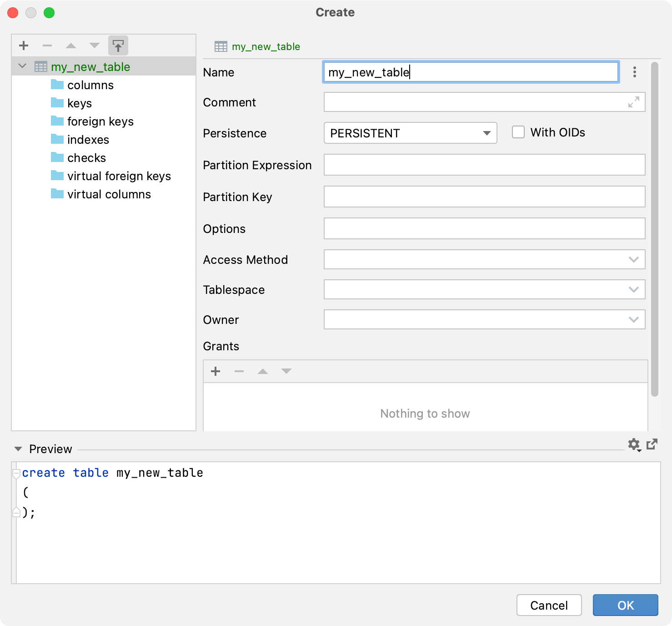Enable the With OIDs checkbox
672x626 pixels.
tap(518, 132)
